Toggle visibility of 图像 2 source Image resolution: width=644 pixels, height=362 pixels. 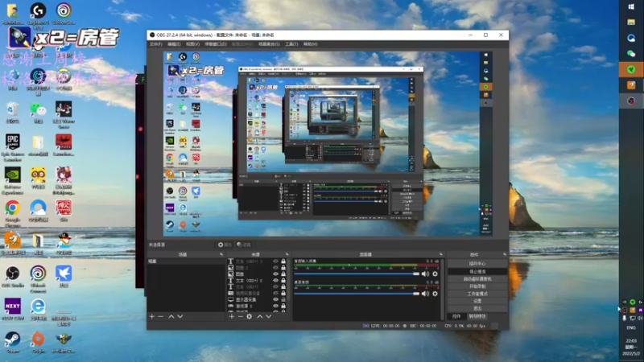[275, 268]
